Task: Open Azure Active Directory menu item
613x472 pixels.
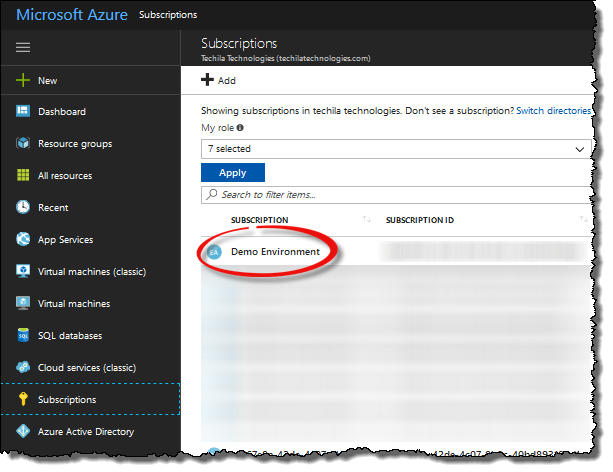Action: pyautogui.click(x=90, y=431)
